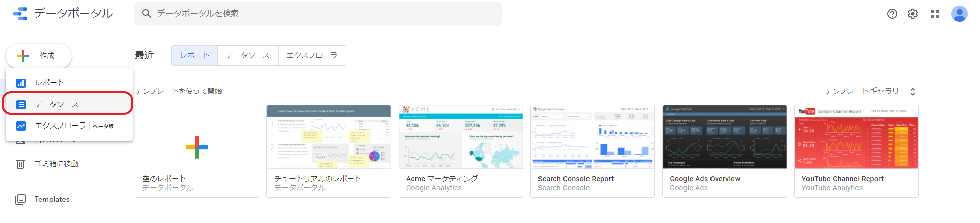
Task: Click the テンプレートを使って開始 label
Action: (178, 91)
